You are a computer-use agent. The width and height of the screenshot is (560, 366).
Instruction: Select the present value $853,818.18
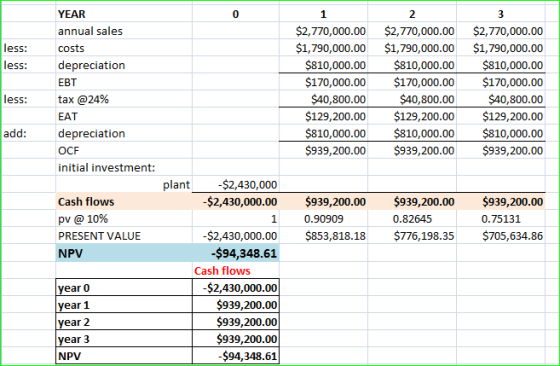(323, 236)
